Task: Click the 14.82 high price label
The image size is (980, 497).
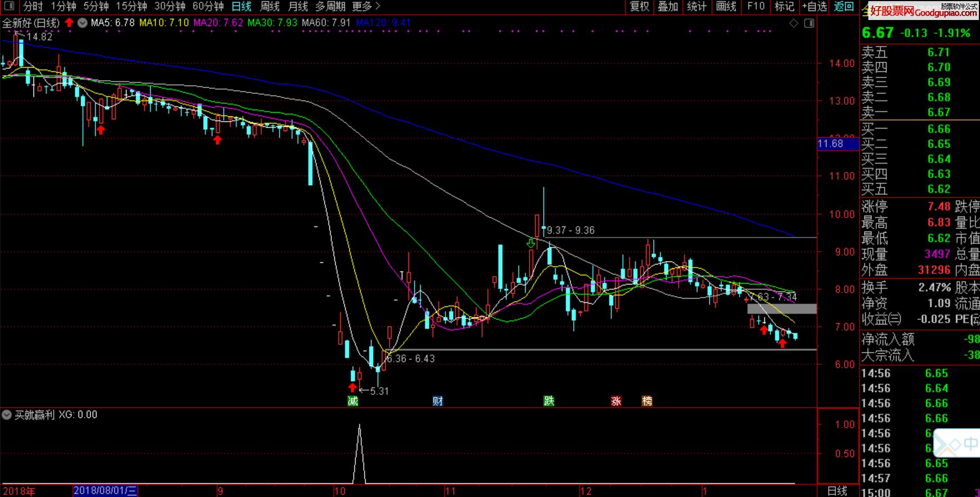Action: click(39, 37)
